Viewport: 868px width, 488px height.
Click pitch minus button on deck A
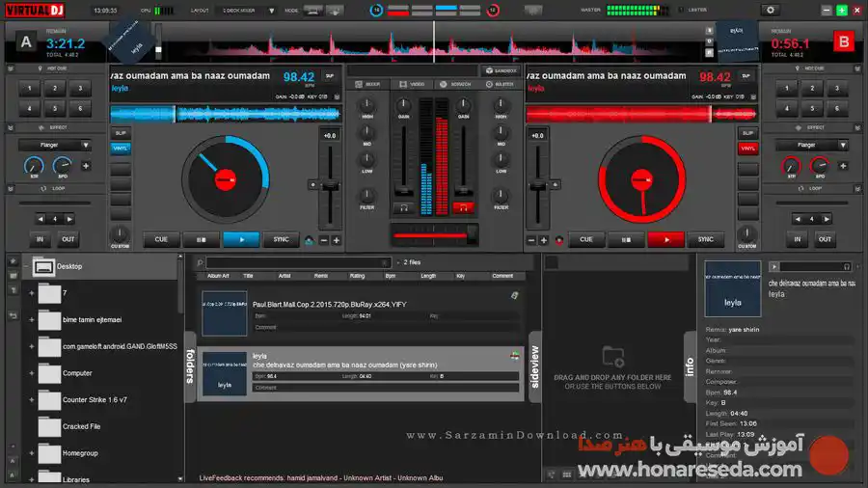324,240
